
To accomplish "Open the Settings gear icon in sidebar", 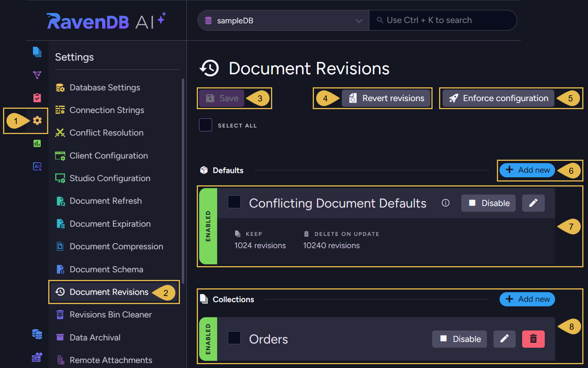I will point(37,121).
